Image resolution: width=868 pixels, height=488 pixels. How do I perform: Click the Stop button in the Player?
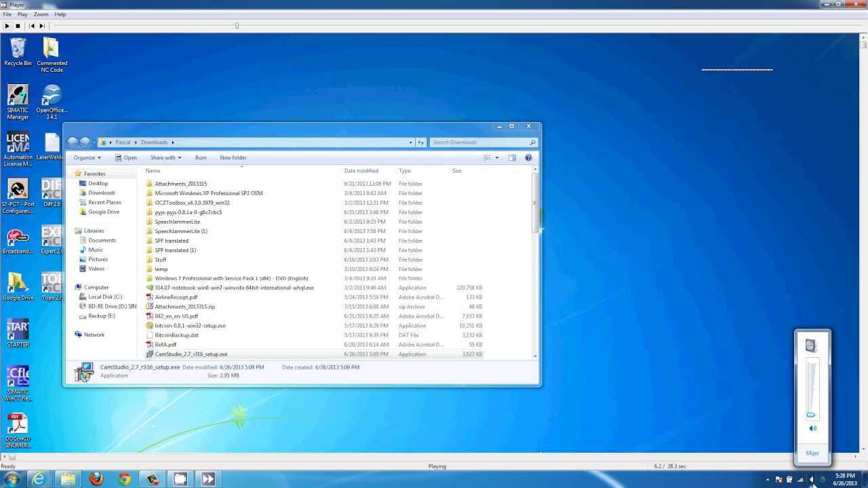point(17,26)
